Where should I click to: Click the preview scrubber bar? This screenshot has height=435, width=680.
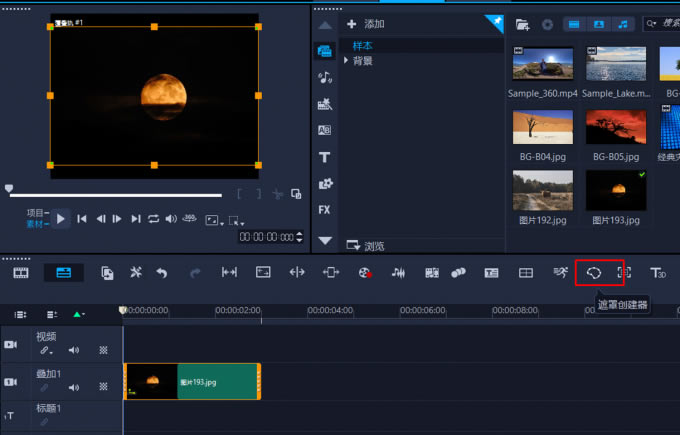[x=115, y=195]
